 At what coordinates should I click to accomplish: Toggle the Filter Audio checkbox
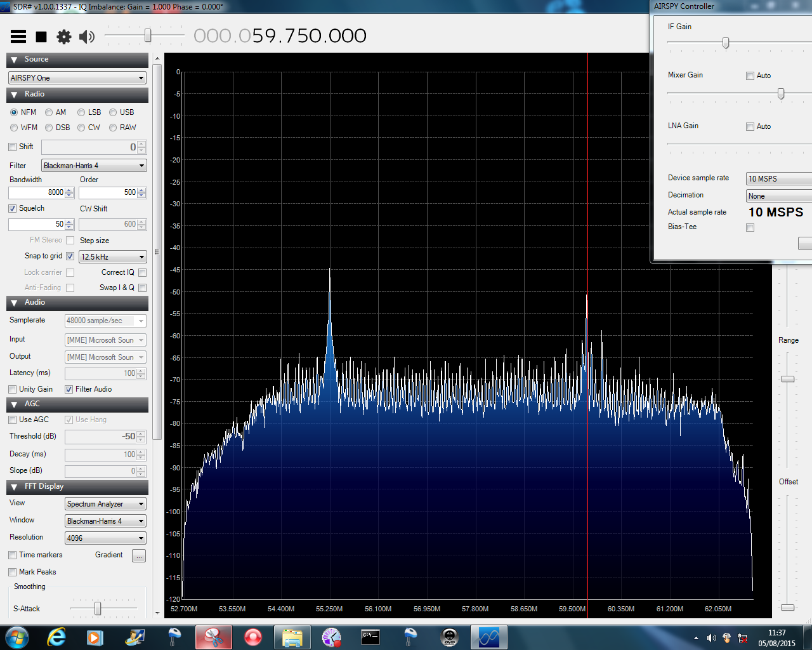coord(69,389)
